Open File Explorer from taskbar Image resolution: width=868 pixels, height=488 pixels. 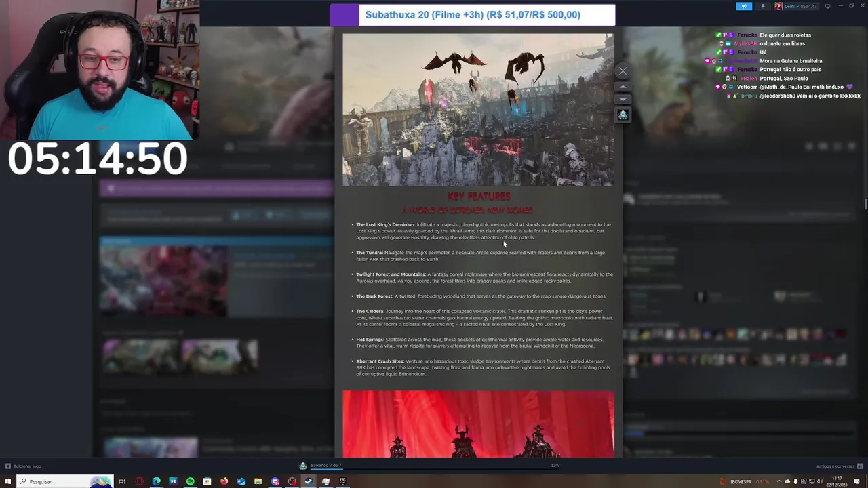click(x=258, y=481)
